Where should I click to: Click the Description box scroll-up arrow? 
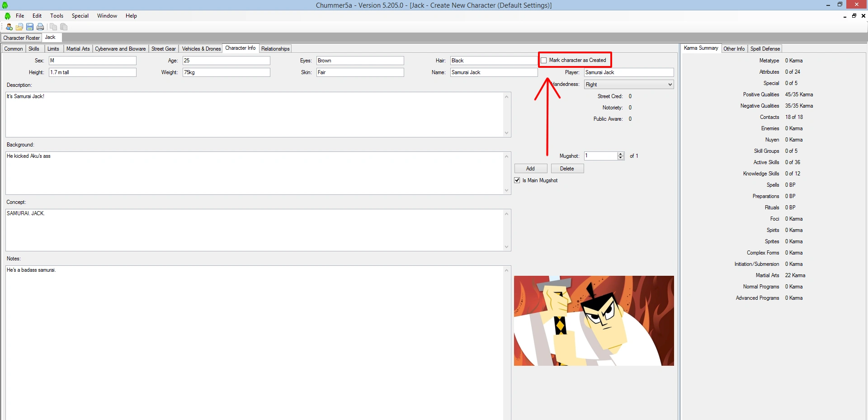(507, 97)
